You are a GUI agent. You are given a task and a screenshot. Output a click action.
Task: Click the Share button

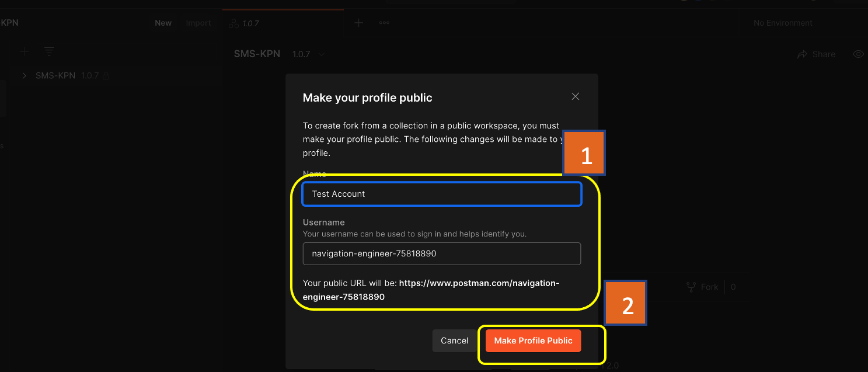[816, 54]
